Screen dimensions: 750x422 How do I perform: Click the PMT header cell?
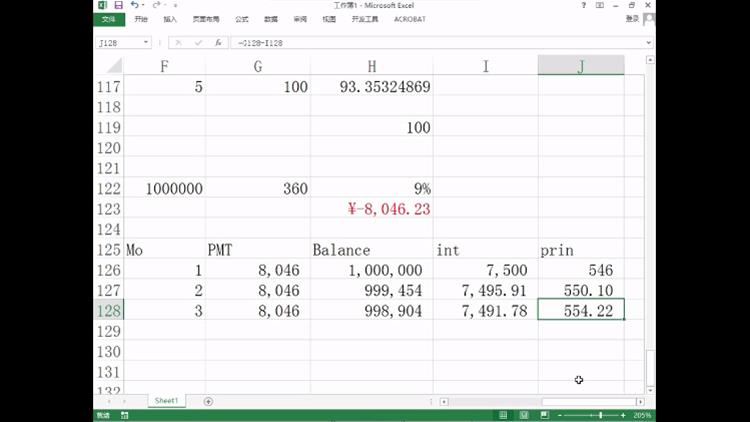point(258,250)
